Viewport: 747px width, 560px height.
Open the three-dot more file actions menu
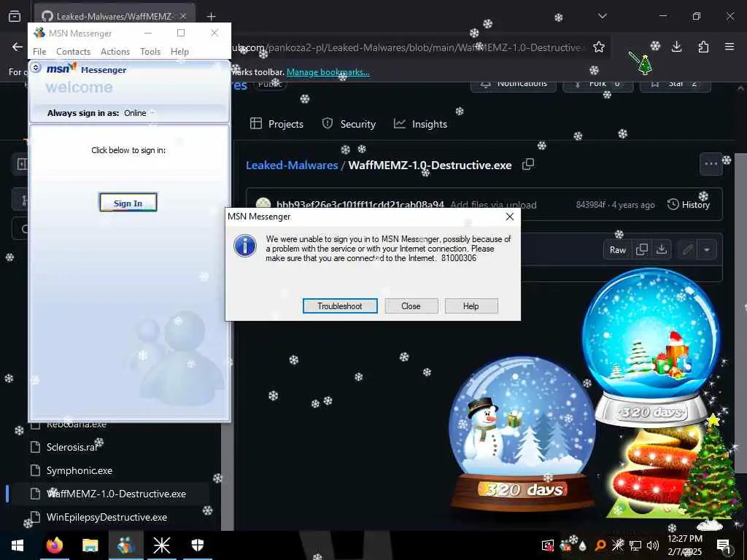(x=711, y=164)
